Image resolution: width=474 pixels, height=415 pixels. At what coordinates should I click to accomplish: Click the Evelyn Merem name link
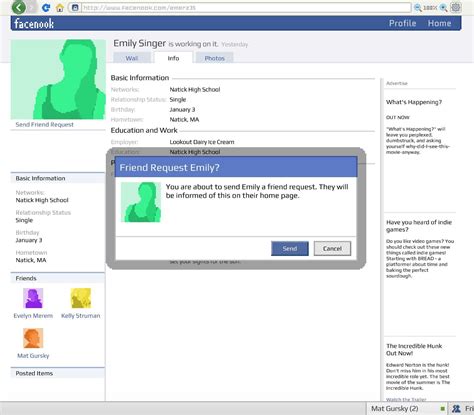[33, 316]
